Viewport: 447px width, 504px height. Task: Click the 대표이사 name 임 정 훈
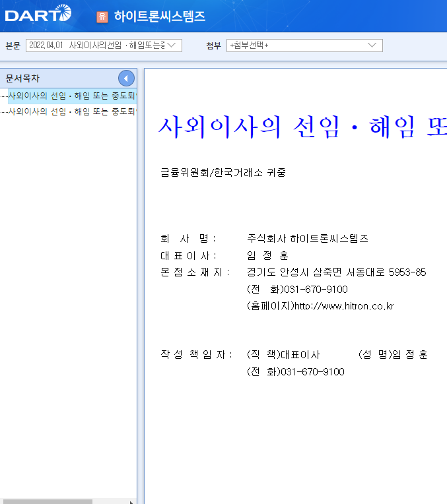pyautogui.click(x=267, y=255)
